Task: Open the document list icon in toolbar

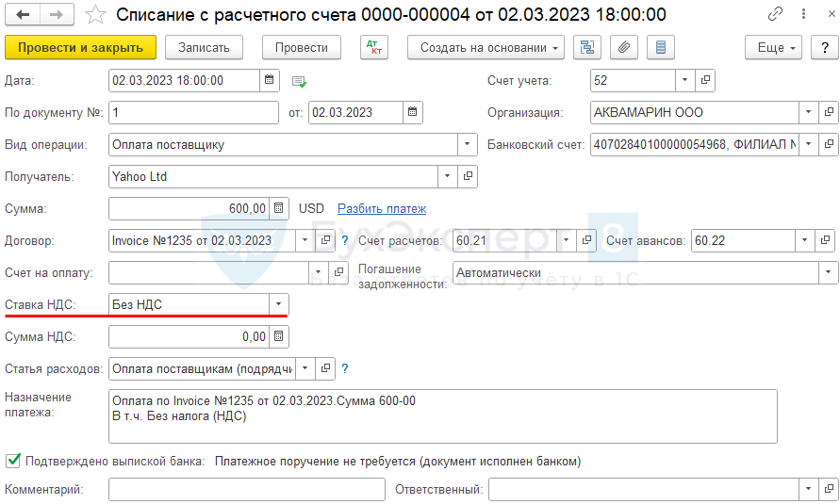Action: click(661, 48)
